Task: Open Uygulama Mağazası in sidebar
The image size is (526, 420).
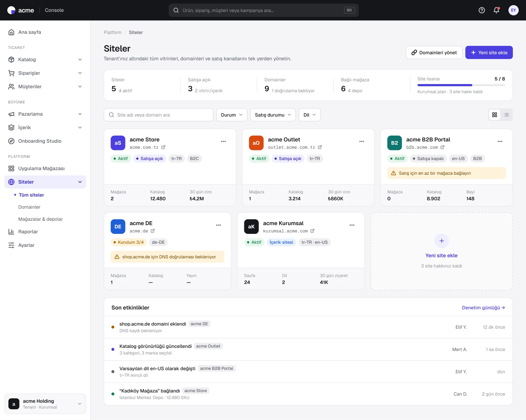Action: [45, 168]
